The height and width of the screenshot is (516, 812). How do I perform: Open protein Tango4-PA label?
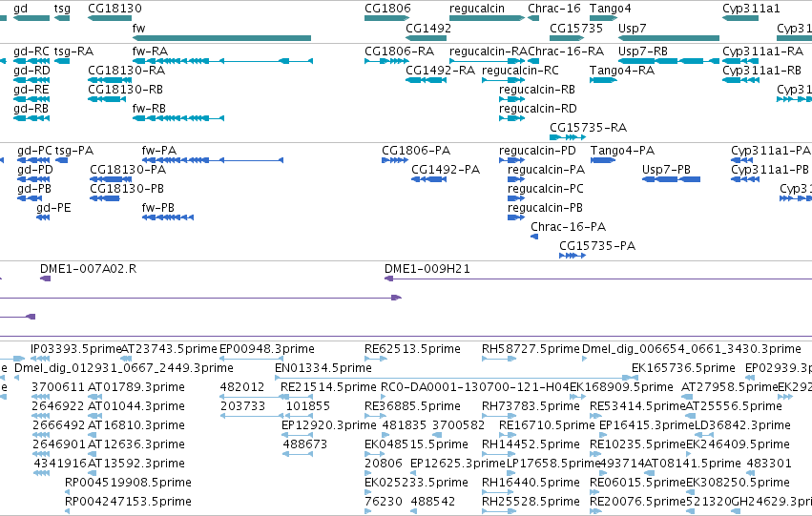(622, 151)
